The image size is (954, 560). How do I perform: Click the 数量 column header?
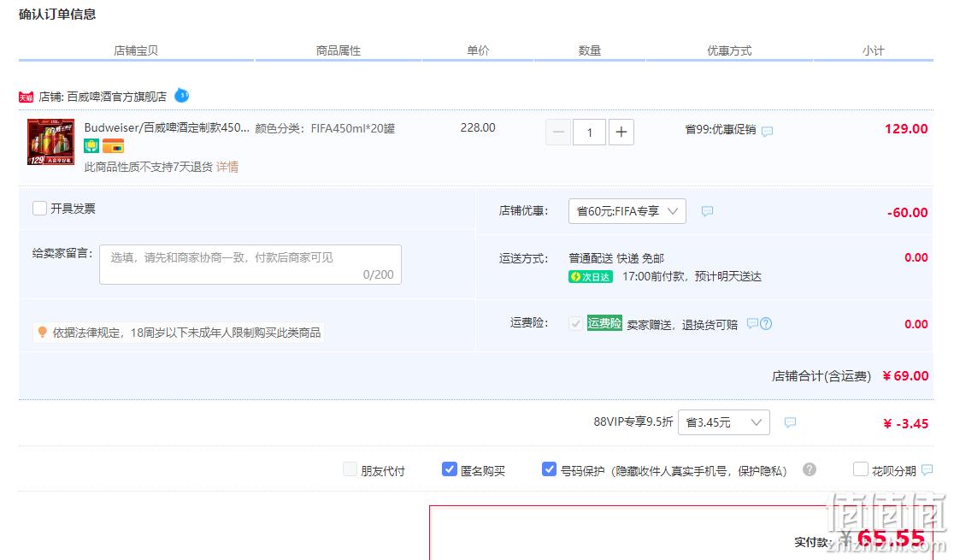pos(590,50)
